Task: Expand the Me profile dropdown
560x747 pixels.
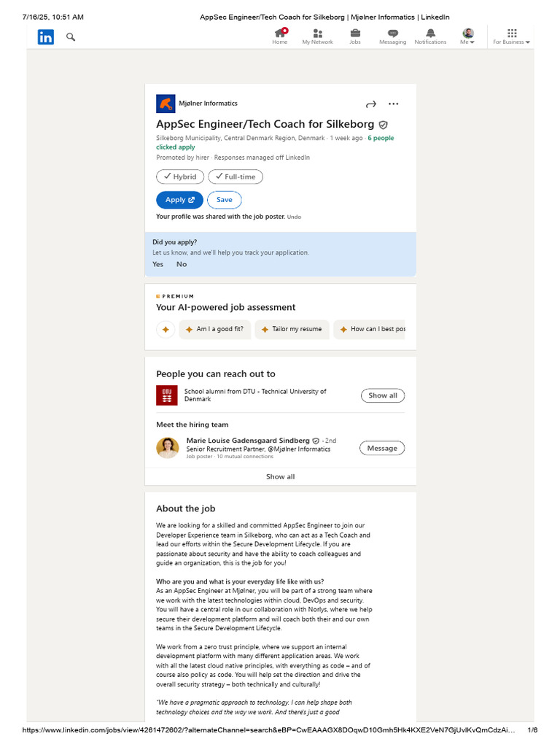Action: pos(468,36)
